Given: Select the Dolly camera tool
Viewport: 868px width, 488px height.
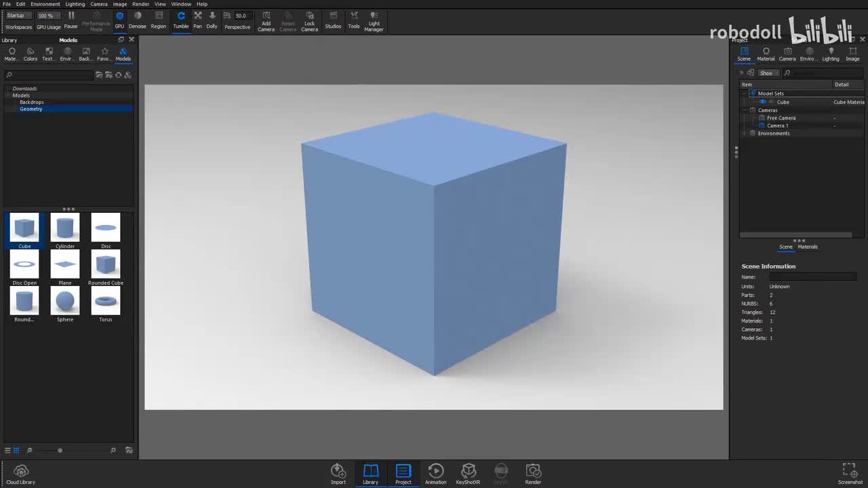Looking at the screenshot, I should (x=212, y=20).
